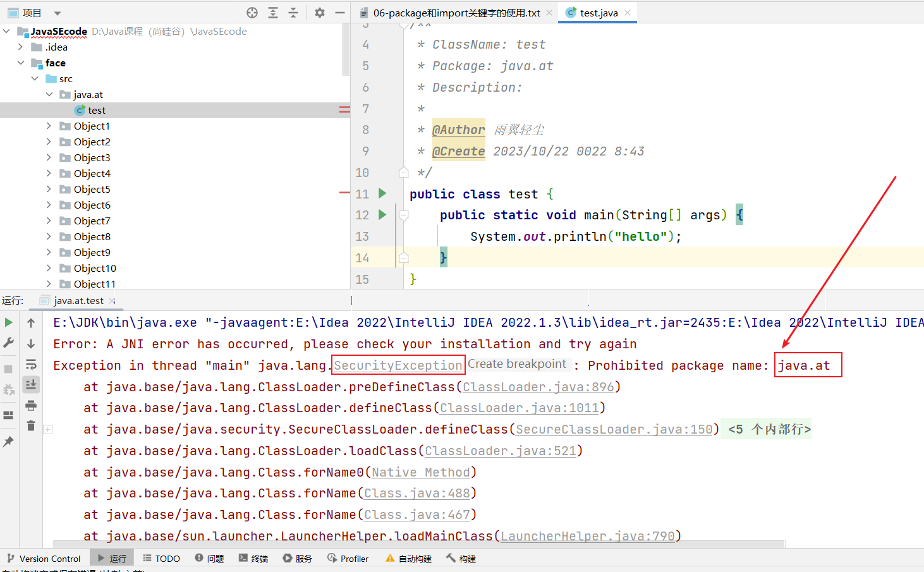The image size is (924, 572).
Task: Open the 问题 tool window
Action: (209, 559)
